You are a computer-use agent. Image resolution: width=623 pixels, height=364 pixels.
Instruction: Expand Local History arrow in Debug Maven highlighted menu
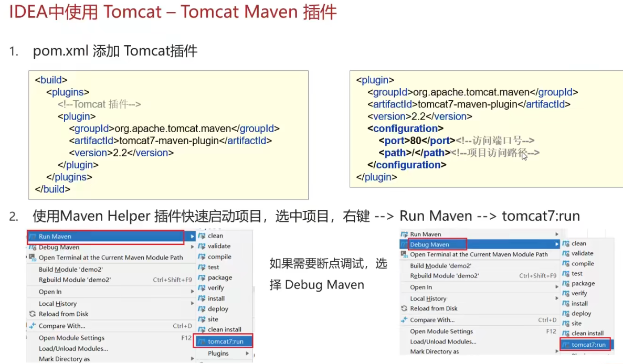557,298
